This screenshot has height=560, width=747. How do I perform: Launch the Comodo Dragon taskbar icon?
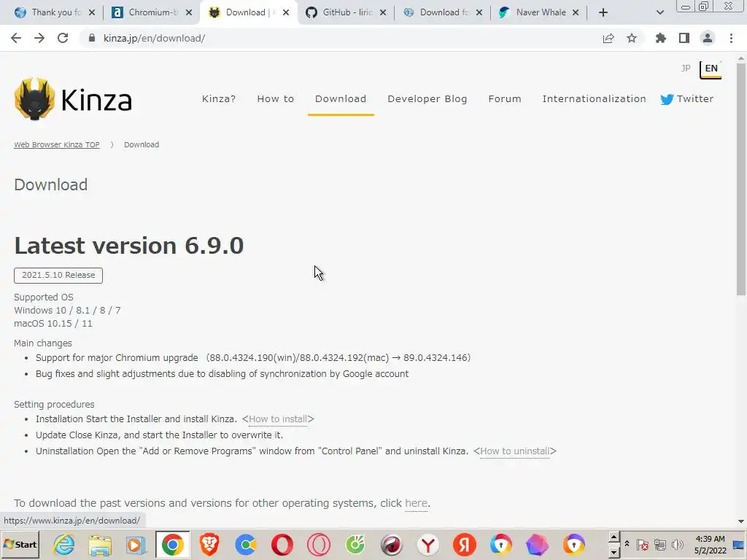(x=392, y=545)
